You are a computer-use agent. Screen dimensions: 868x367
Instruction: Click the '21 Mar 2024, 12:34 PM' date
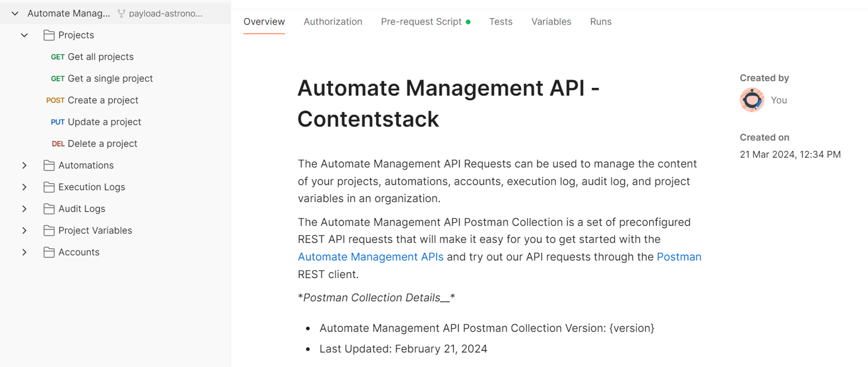pyautogui.click(x=790, y=155)
